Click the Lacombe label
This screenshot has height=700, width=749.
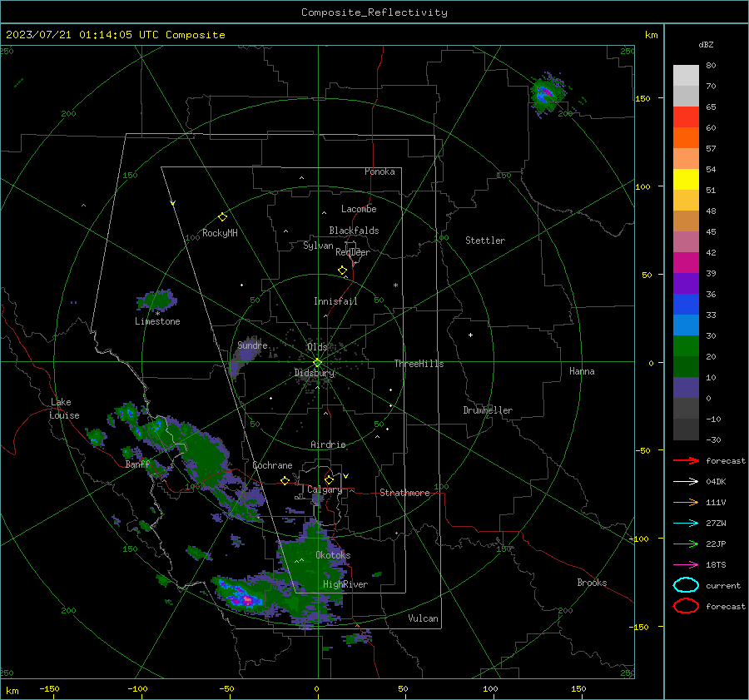click(x=359, y=209)
